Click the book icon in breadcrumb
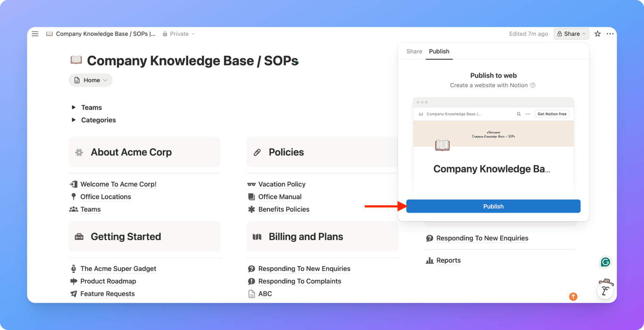Viewport: 644px width, 330px height. [x=50, y=34]
